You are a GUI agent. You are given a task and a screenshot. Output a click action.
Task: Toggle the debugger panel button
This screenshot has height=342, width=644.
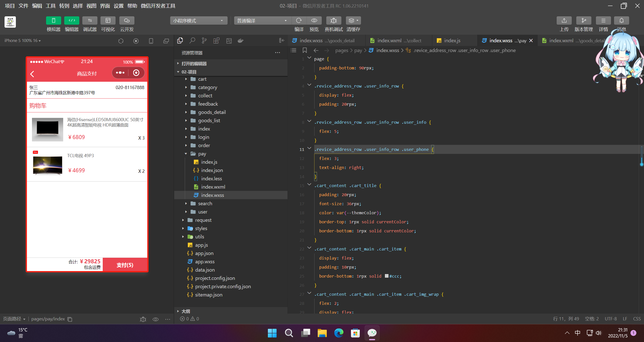90,21
